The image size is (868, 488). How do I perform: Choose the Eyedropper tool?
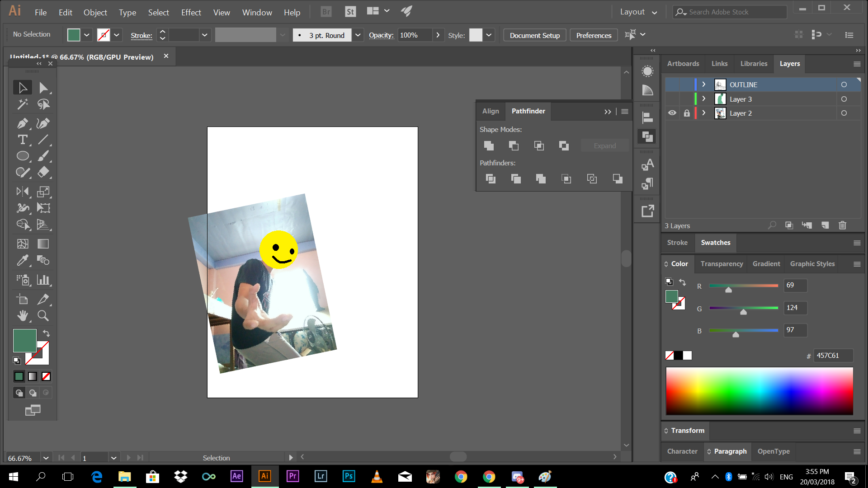pyautogui.click(x=22, y=260)
